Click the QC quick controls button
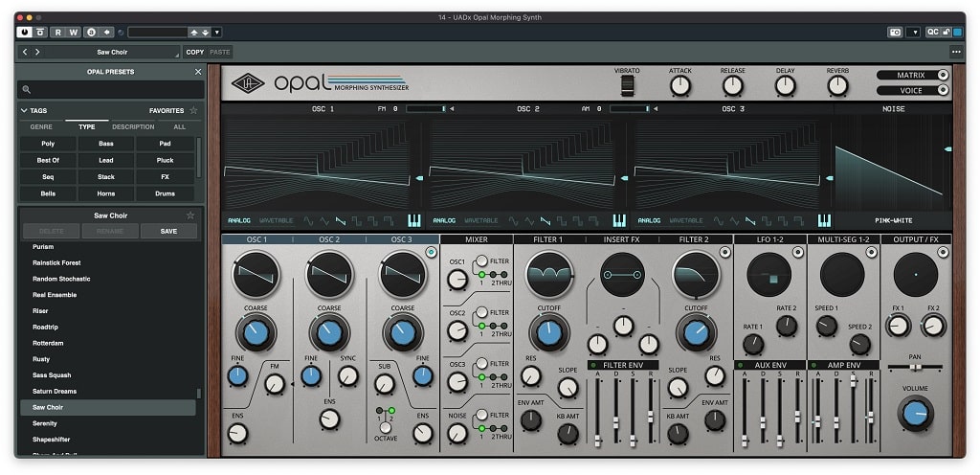 932,32
